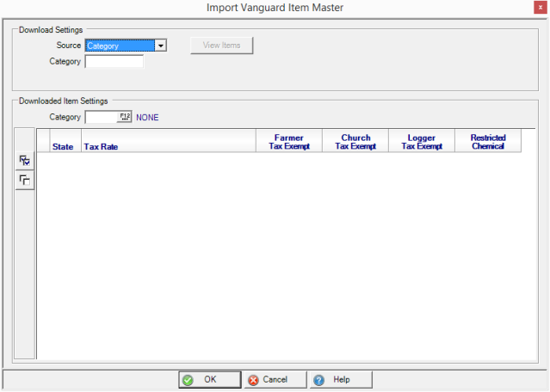Click the red X Cancel icon
Screen dimensions: 550x392
point(253,380)
